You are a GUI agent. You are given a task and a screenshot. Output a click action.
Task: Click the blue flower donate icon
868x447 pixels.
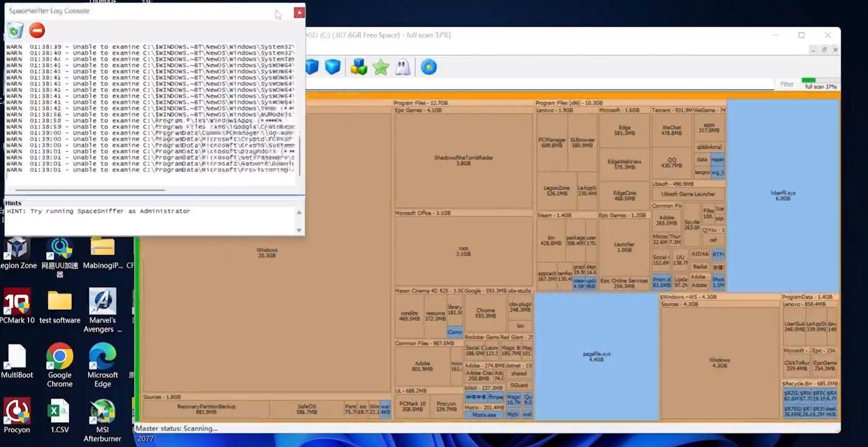[429, 67]
